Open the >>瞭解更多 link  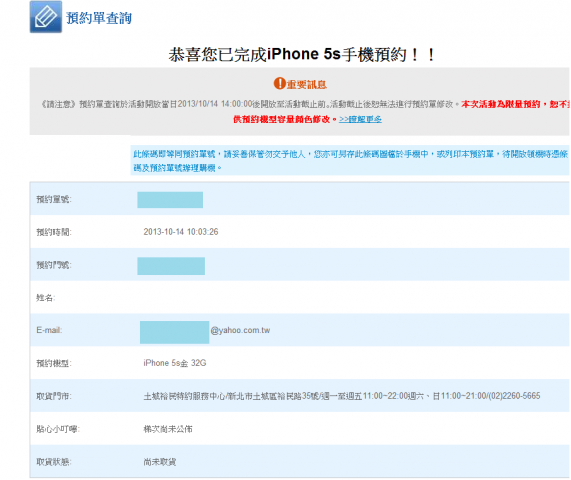pos(360,119)
